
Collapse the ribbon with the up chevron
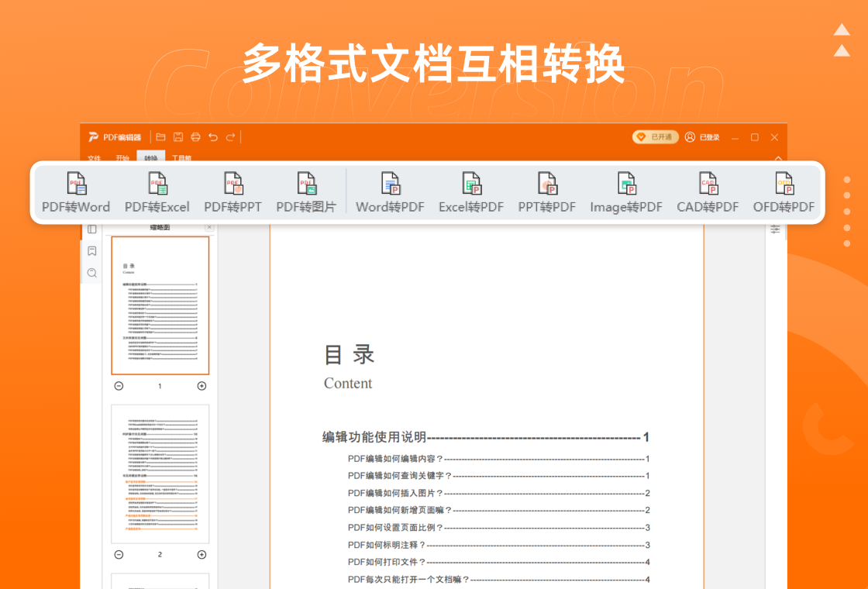click(x=778, y=158)
